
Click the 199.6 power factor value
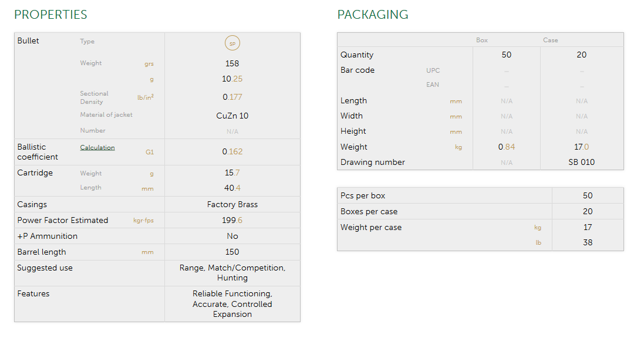[x=232, y=220]
